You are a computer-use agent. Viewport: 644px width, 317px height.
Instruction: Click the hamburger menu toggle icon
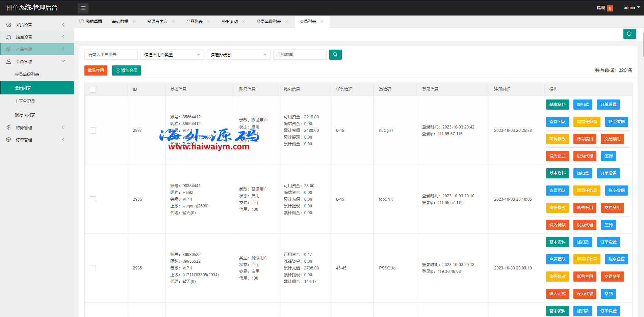tap(83, 8)
